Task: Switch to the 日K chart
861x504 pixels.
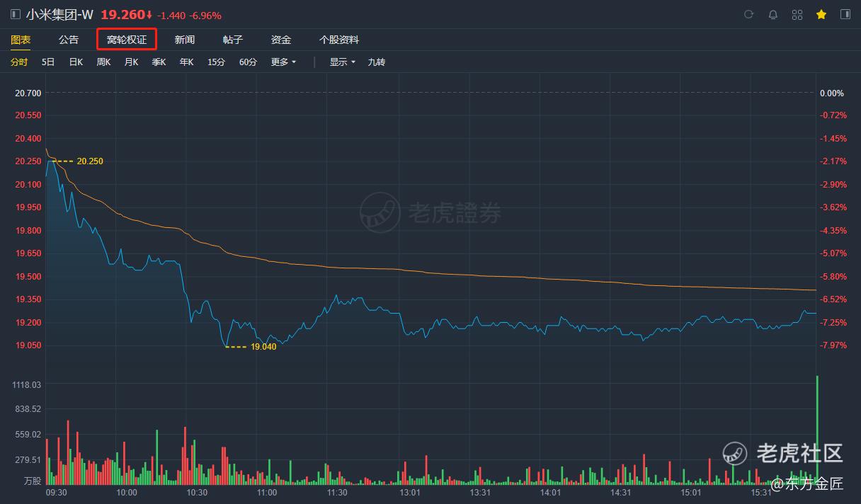Action: [76, 62]
